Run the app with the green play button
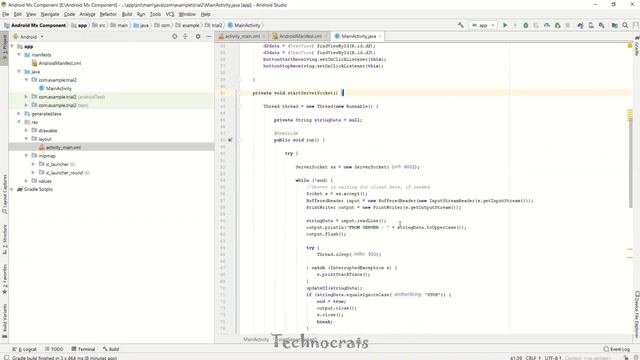This screenshot has height=360, width=640. [x=505, y=25]
